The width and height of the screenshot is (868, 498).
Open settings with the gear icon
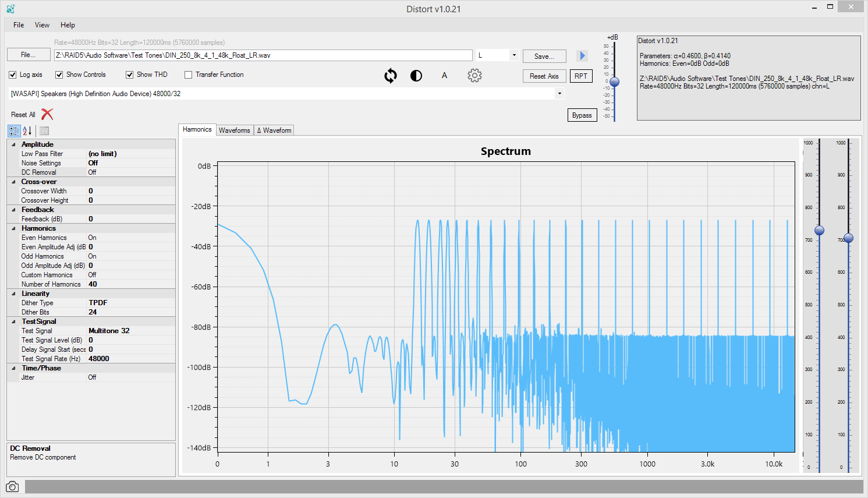tap(475, 75)
